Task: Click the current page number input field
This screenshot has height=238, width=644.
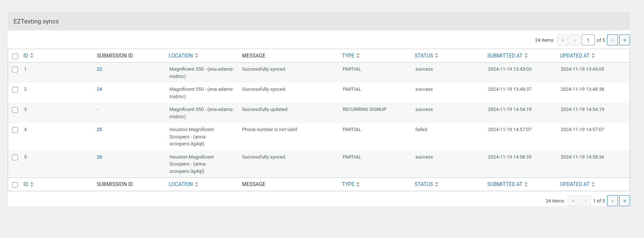Action: click(588, 40)
